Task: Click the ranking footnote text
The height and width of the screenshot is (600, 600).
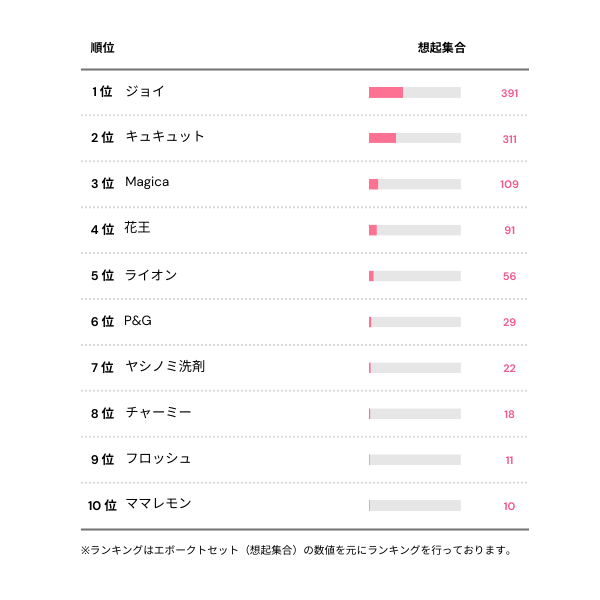Action: pos(296,550)
